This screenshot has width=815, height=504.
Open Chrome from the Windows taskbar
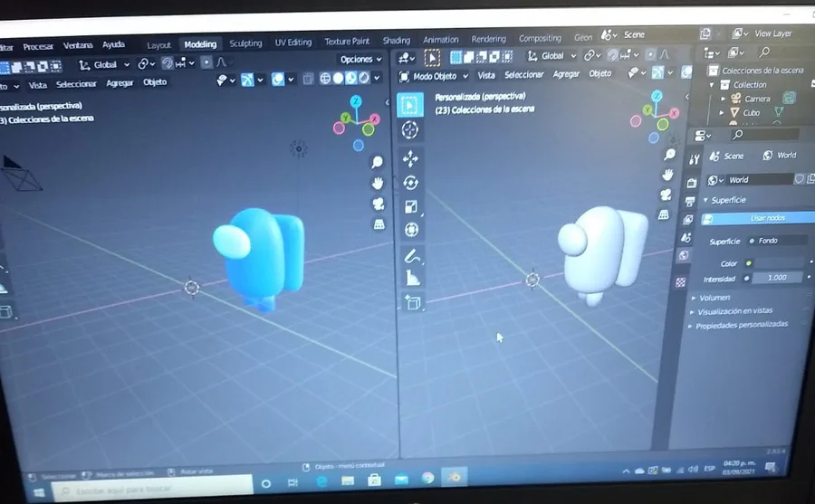(427, 478)
